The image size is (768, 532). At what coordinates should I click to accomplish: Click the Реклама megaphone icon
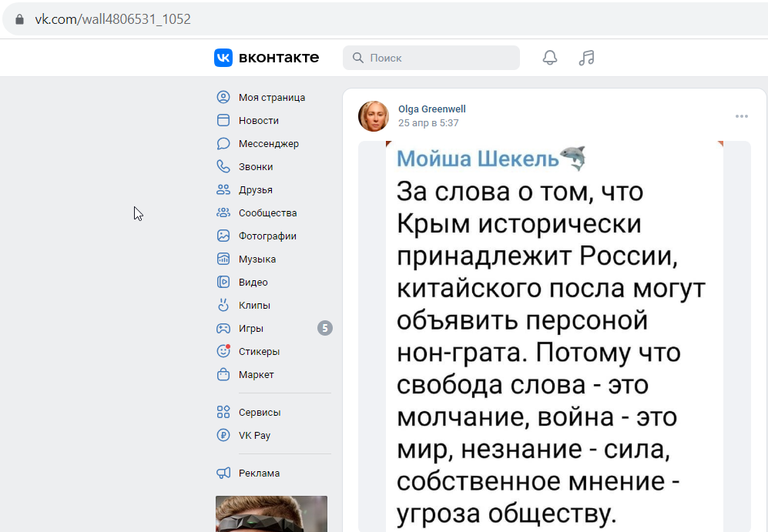[223, 473]
